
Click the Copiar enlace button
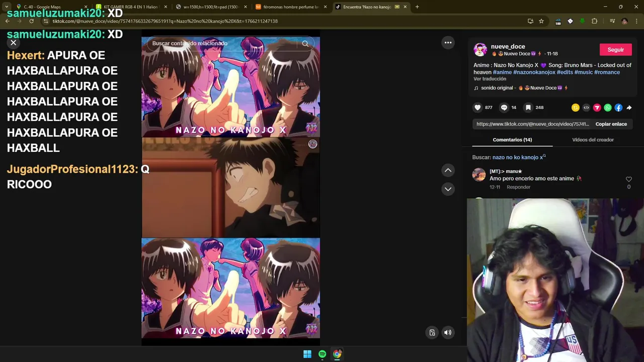611,124
